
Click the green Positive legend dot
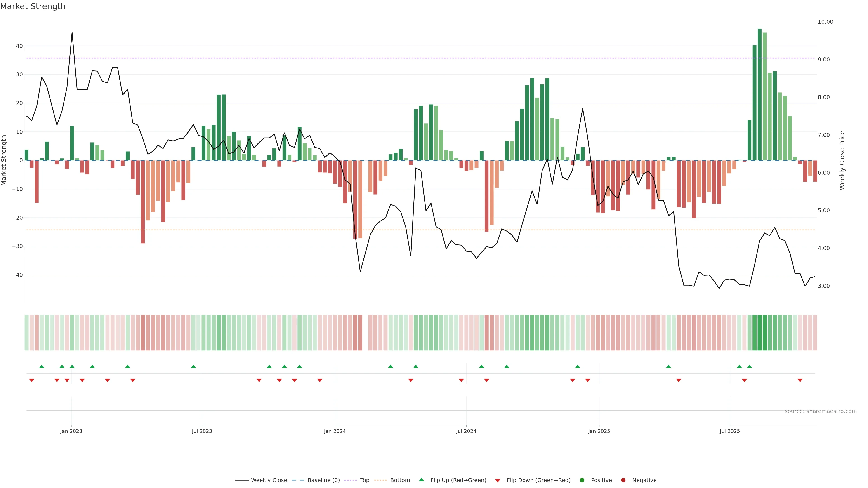coord(582,480)
